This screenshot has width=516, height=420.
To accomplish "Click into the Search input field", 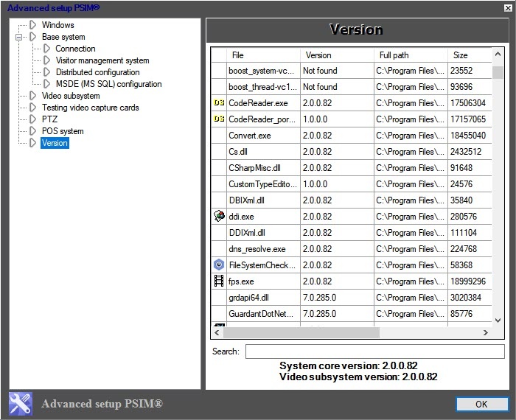I will coord(374,351).
